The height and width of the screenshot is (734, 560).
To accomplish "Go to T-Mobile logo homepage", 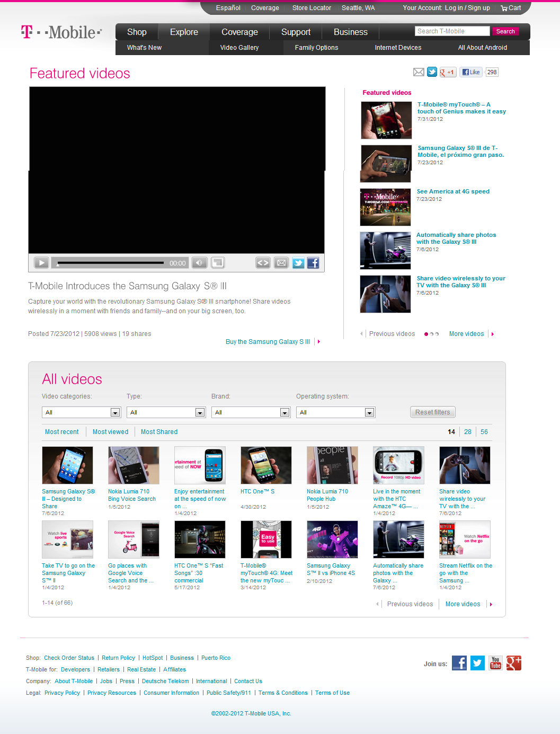I will [61, 32].
